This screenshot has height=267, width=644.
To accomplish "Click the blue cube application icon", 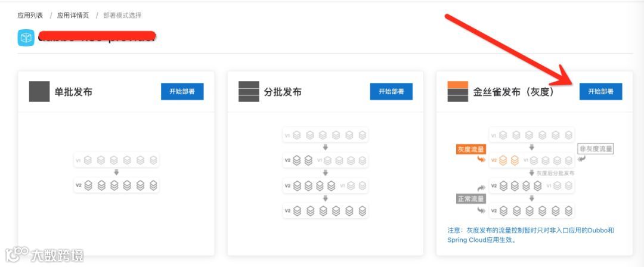I will (x=26, y=38).
